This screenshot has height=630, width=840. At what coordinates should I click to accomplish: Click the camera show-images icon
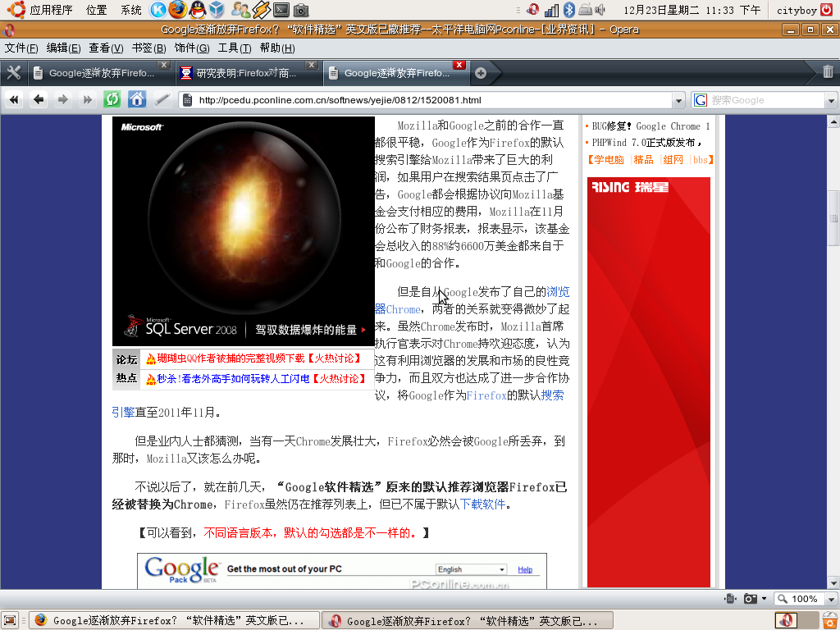[x=751, y=599]
